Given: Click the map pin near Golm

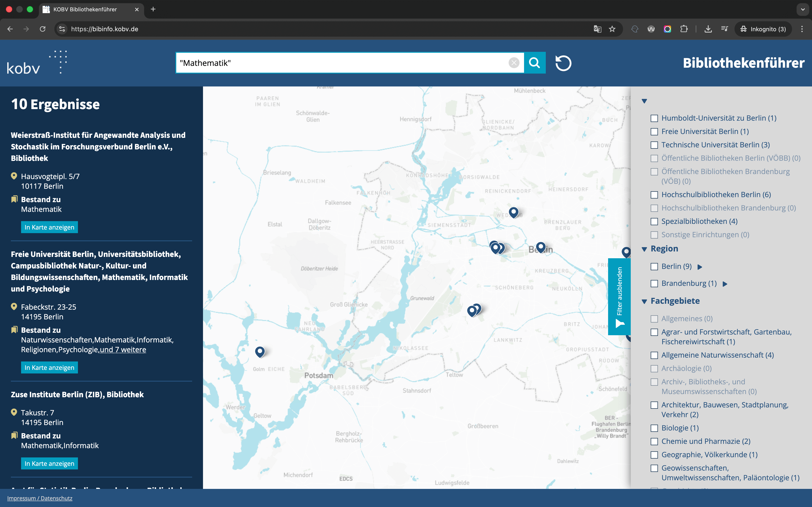Looking at the screenshot, I should tap(260, 351).
